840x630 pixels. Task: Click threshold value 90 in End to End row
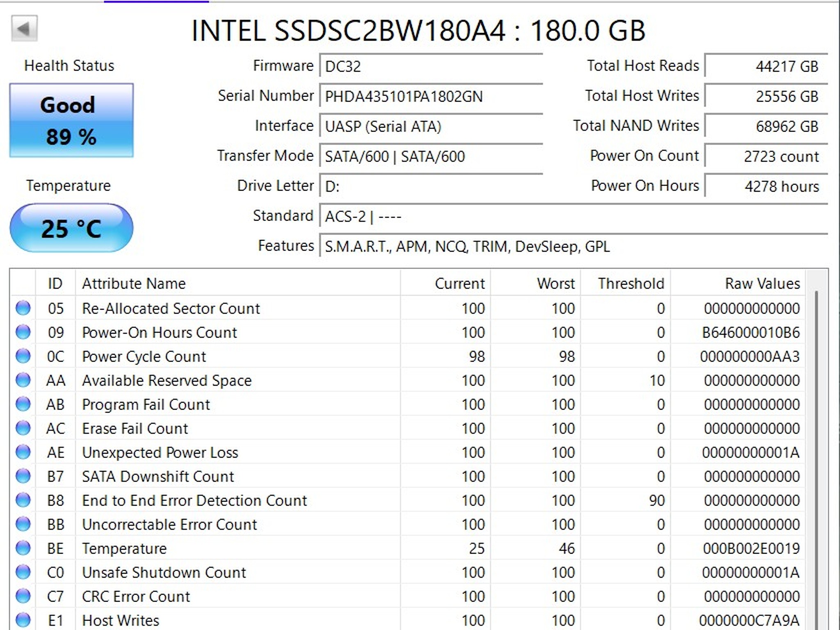click(657, 500)
